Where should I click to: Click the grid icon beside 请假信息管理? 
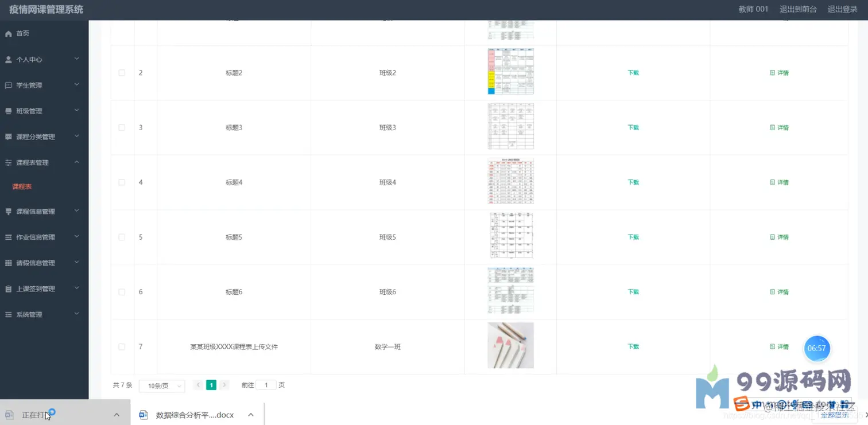tap(8, 263)
